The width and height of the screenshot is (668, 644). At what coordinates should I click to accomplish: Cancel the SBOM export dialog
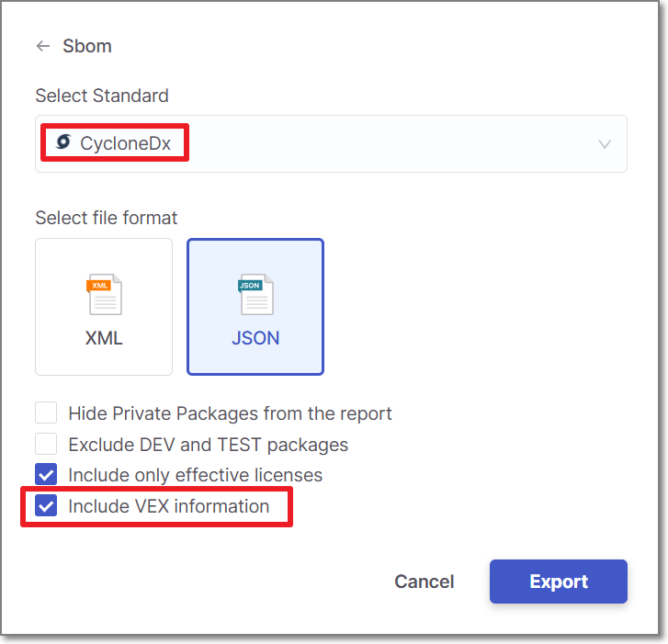click(424, 582)
